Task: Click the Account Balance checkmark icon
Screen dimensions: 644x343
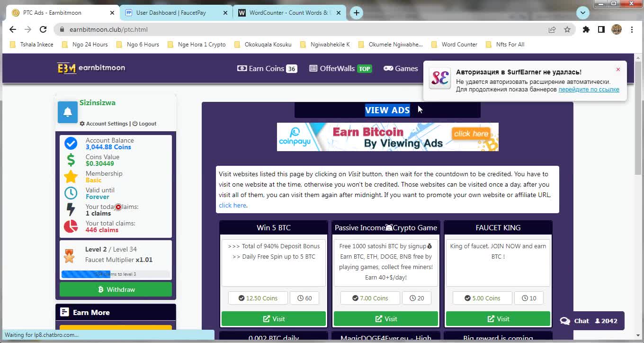Action: [x=71, y=144]
